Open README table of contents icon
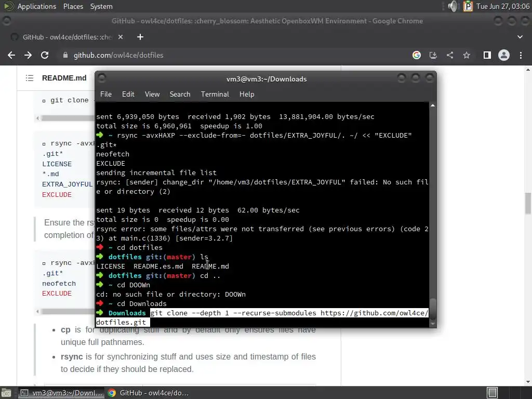532x399 pixels. [30, 78]
